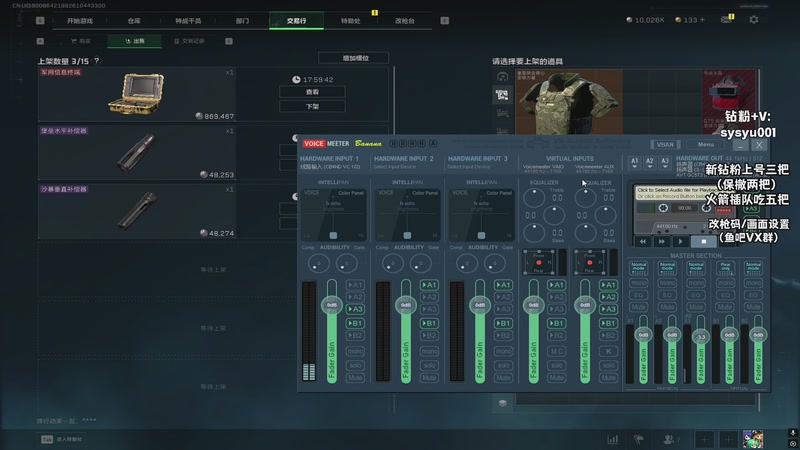Switch to the 开始游戏 tab
This screenshot has width=800, height=450.
pos(80,21)
